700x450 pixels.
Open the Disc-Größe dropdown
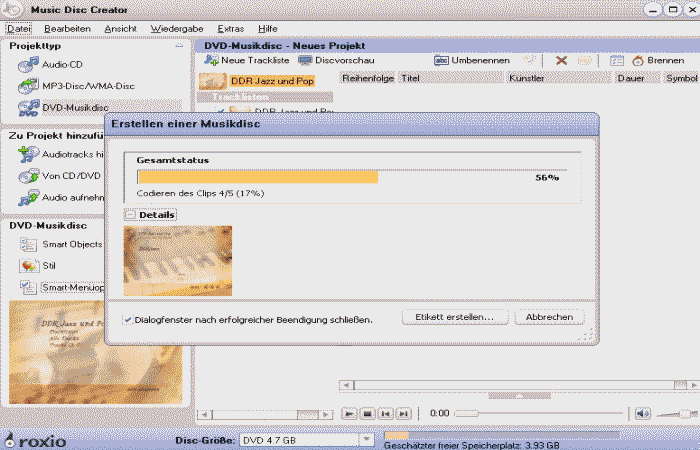(366, 440)
